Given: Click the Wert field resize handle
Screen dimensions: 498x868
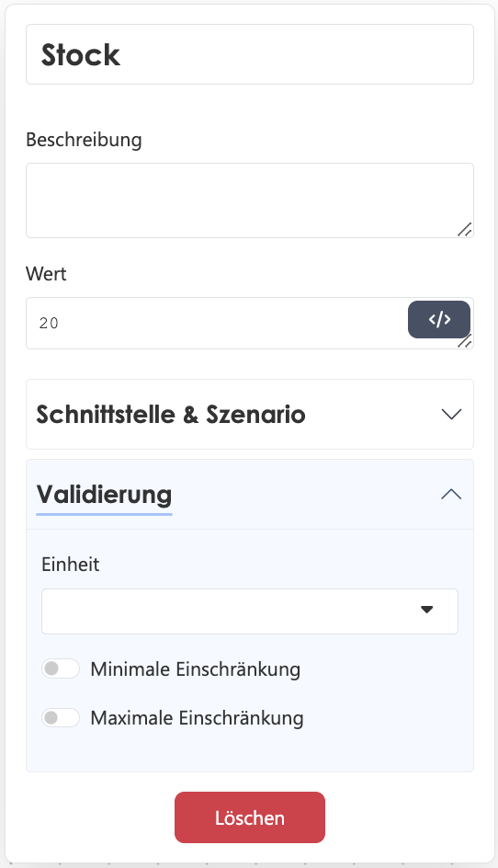Looking at the screenshot, I should [465, 340].
